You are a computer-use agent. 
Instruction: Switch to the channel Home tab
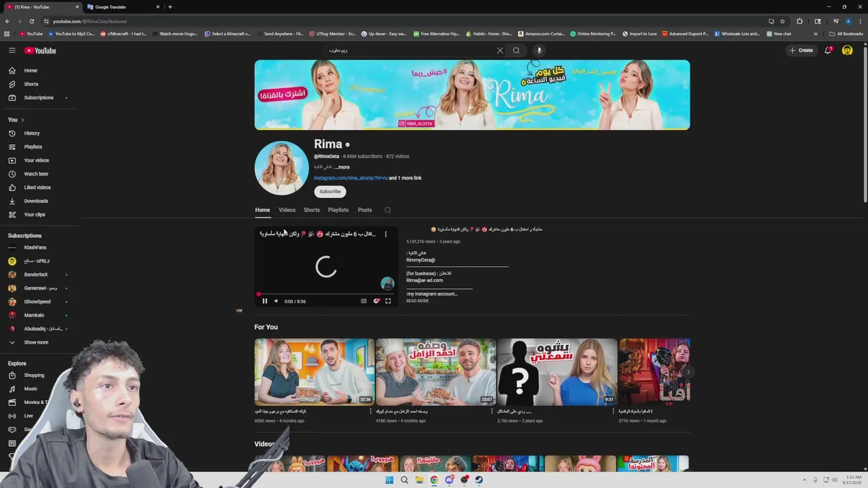262,210
